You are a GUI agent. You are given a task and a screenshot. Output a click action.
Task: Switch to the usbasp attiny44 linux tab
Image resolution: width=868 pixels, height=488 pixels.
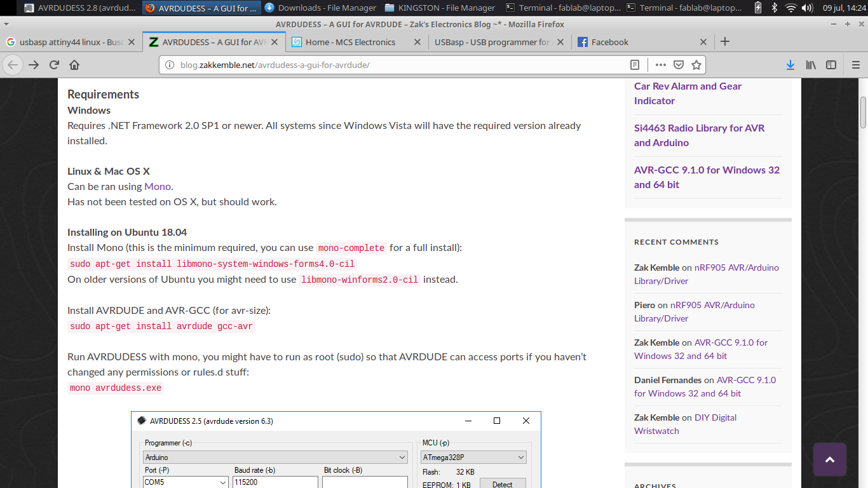click(x=71, y=42)
